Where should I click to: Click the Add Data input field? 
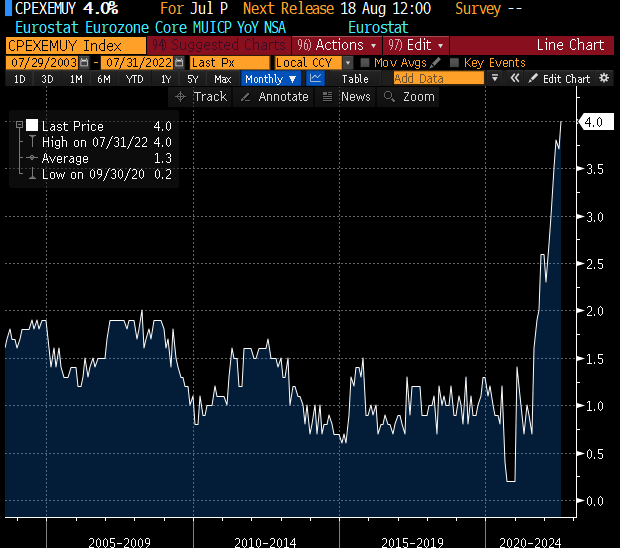click(439, 78)
